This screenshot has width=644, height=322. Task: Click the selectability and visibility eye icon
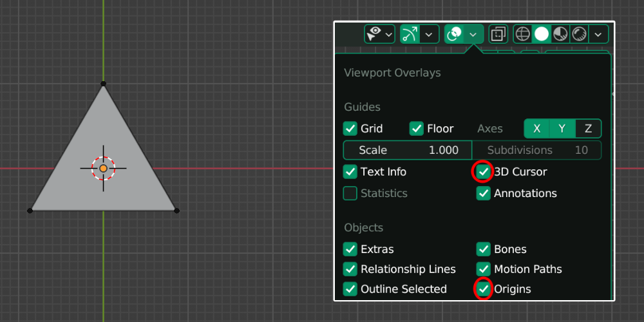pyautogui.click(x=374, y=34)
